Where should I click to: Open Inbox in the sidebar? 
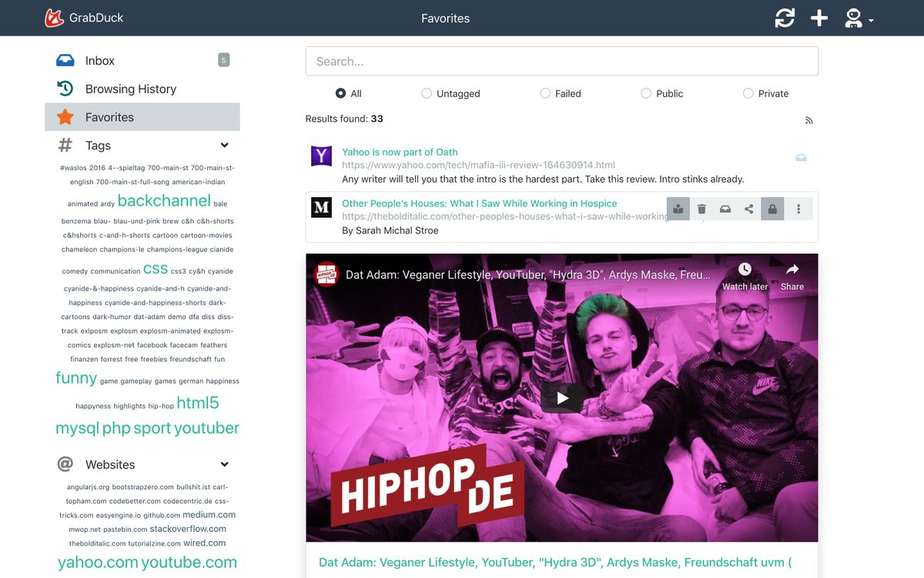tap(142, 60)
